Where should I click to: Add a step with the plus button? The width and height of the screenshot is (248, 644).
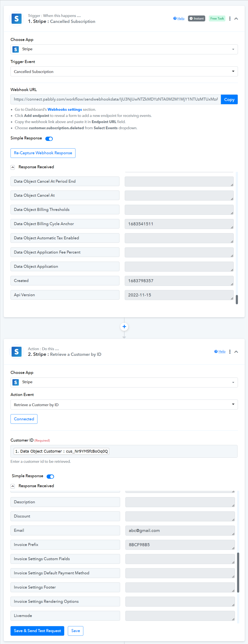click(x=124, y=327)
